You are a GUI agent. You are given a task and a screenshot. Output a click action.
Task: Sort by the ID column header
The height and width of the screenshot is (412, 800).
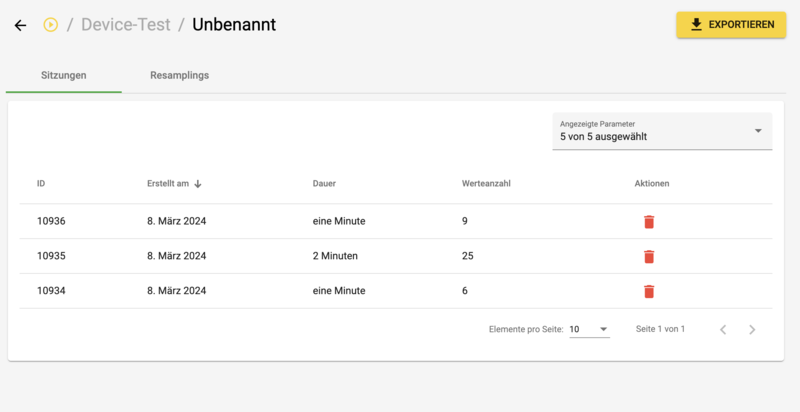(x=41, y=184)
